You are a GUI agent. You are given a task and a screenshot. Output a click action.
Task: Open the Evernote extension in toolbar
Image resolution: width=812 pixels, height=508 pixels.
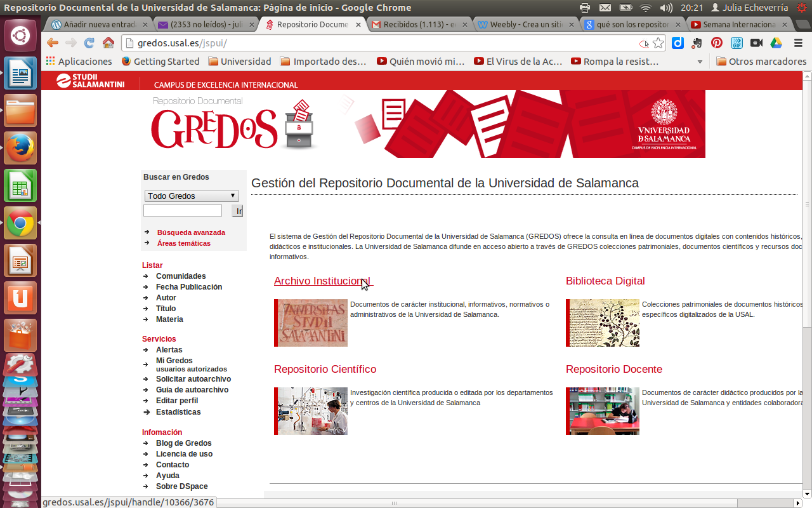click(697, 43)
